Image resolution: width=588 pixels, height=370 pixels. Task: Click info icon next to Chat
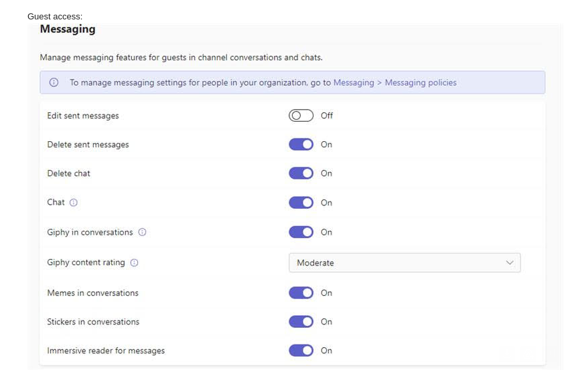pyautogui.click(x=74, y=203)
